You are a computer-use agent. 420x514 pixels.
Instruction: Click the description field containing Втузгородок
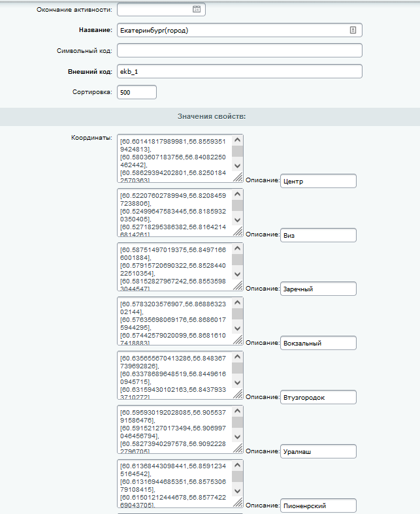click(318, 398)
